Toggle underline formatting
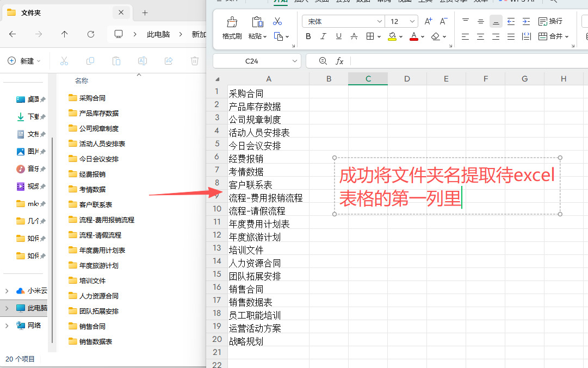This screenshot has width=588, height=368. tap(339, 36)
